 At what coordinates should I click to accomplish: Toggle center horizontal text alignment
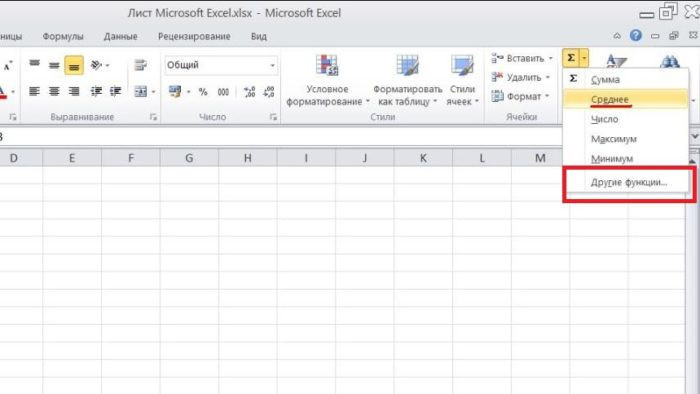click(x=54, y=91)
